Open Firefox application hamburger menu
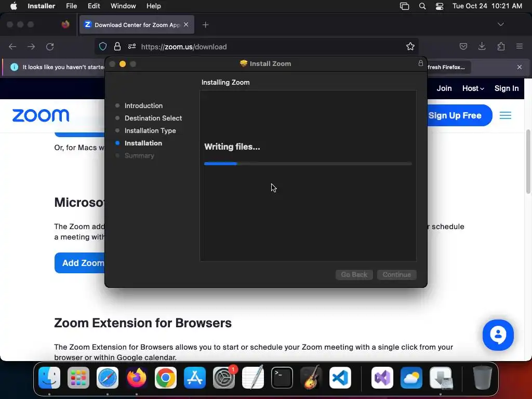The width and height of the screenshot is (532, 399). (520, 46)
